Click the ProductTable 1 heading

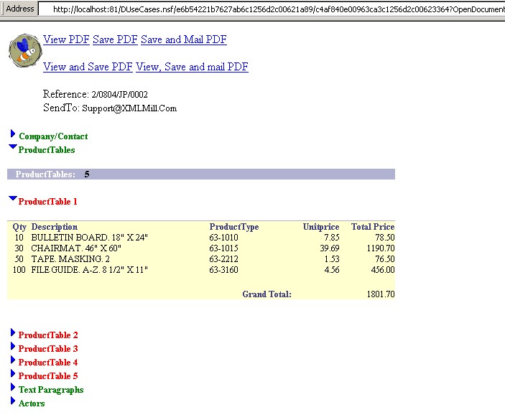pyautogui.click(x=47, y=202)
